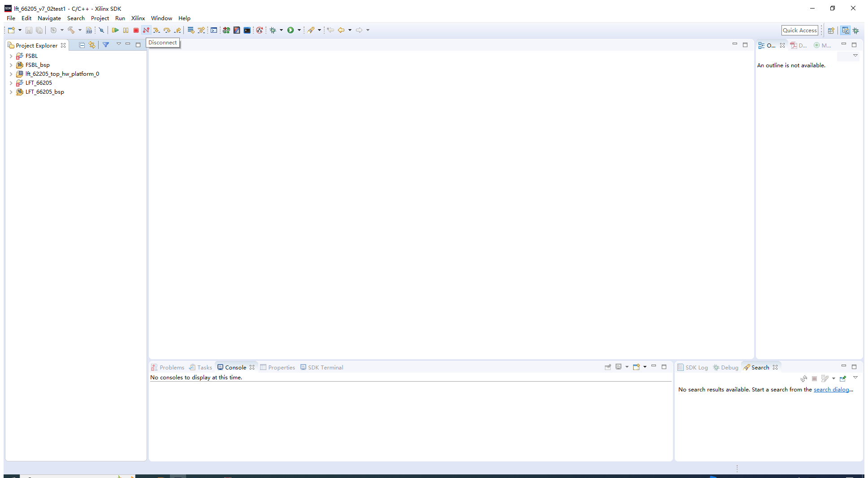
Task: Open the Build hammer dropdown arrow
Action: pos(80,30)
